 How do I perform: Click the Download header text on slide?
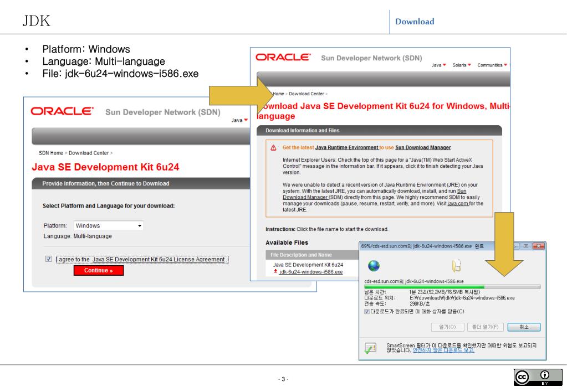click(x=415, y=22)
